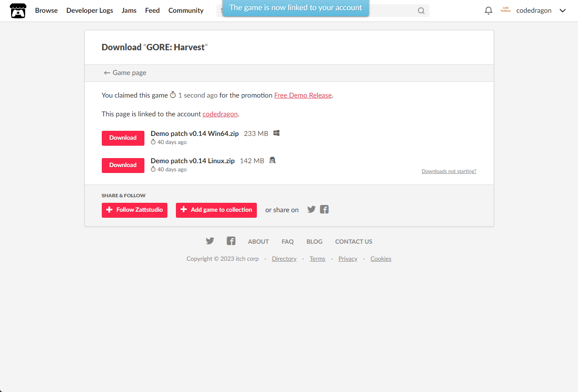Open the footer Twitter icon
Screen dimensions: 578x392
pyautogui.click(x=210, y=241)
